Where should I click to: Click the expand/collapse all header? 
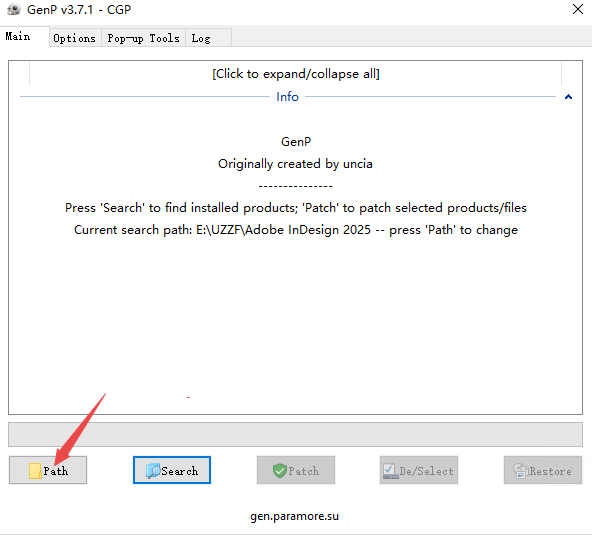tap(296, 74)
